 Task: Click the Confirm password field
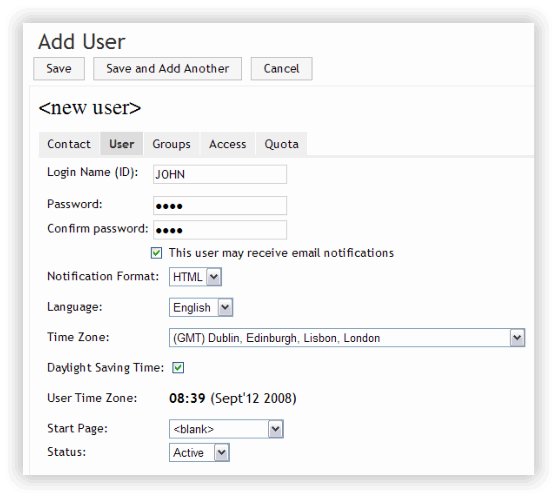coord(220,230)
